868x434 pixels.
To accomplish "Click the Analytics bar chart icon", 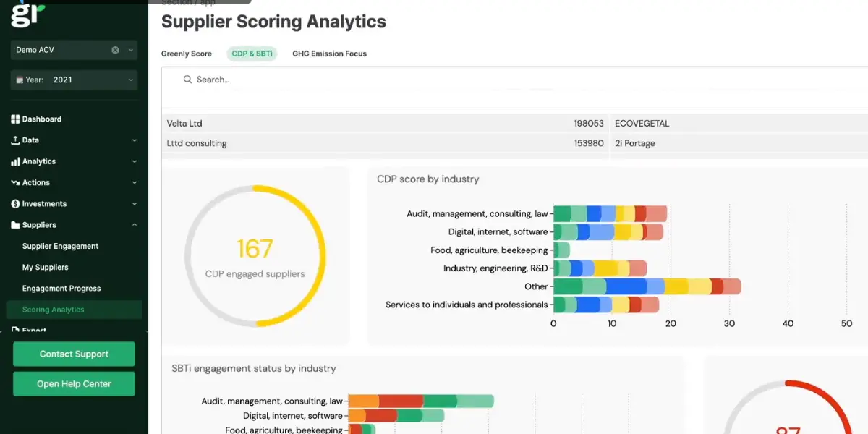I will (x=15, y=162).
